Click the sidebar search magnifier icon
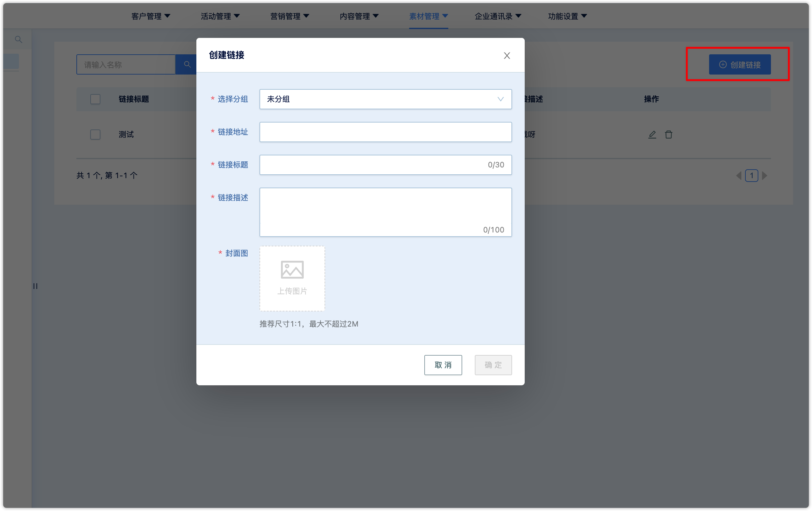 (x=19, y=39)
